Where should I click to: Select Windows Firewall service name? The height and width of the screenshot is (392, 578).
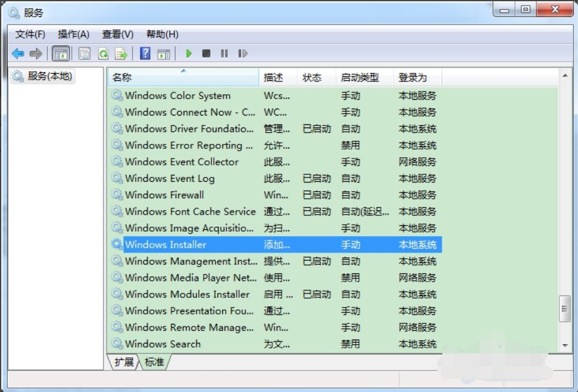[x=165, y=194]
